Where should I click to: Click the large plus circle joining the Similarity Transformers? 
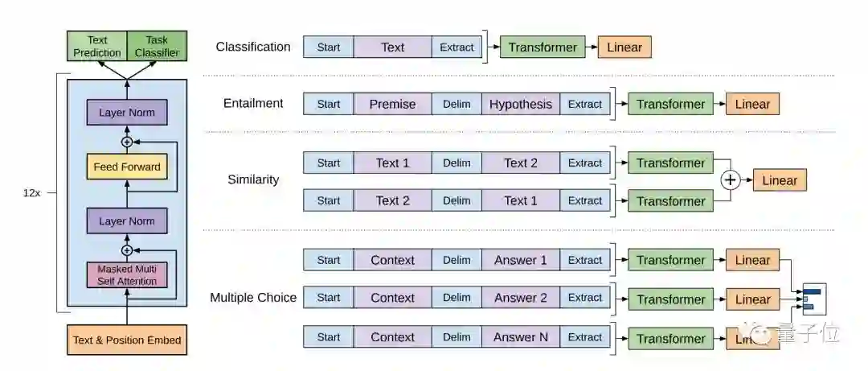click(x=730, y=181)
